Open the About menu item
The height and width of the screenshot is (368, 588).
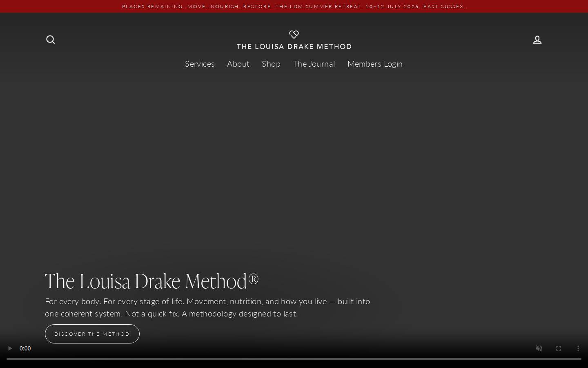click(x=238, y=64)
